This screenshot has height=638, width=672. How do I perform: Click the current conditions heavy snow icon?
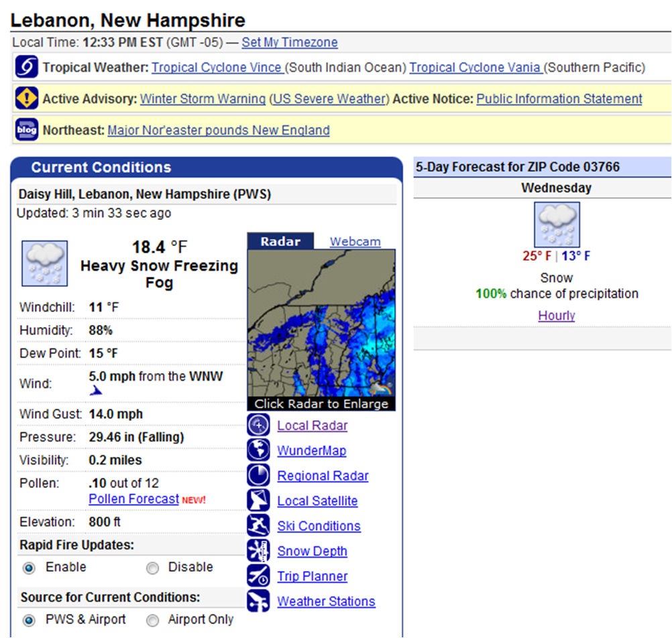(44, 263)
